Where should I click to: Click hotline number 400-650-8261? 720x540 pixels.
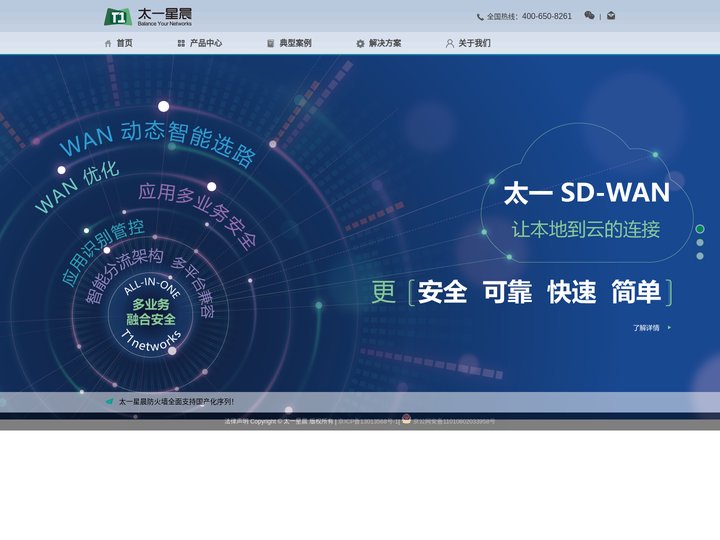click(x=546, y=17)
